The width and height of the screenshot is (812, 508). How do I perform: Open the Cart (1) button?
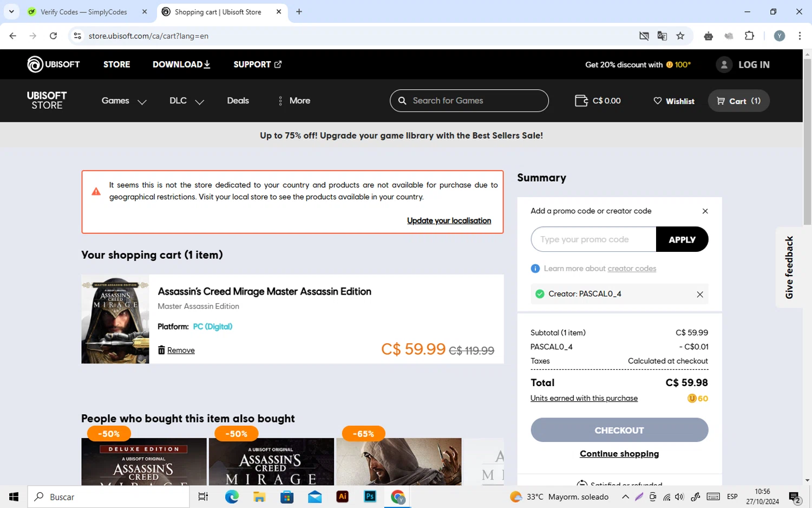[738, 101]
